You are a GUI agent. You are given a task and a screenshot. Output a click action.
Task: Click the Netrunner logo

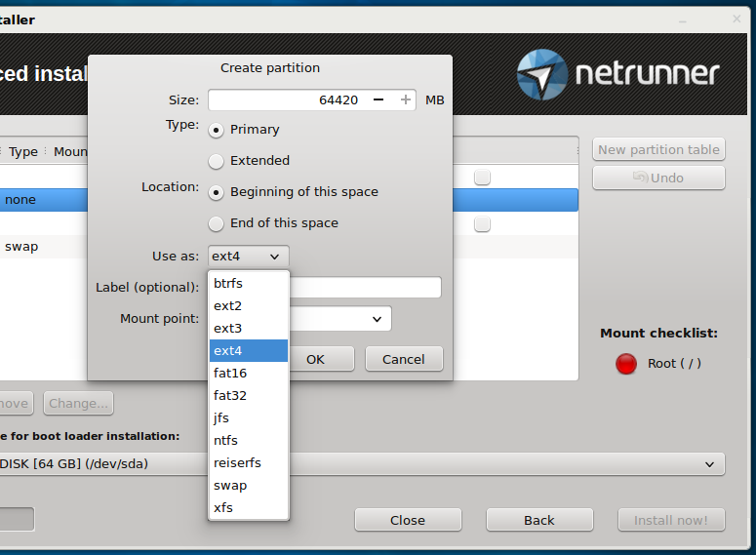(618, 74)
